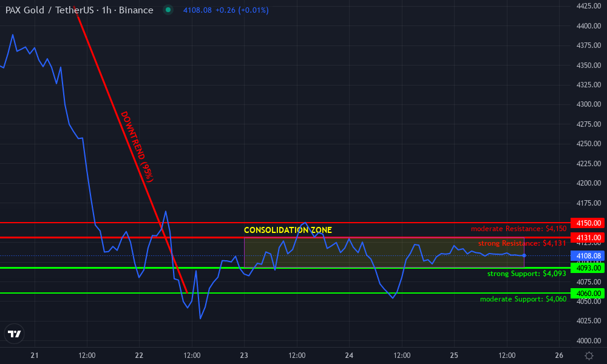Select the moderate Resistance: $4,150 label

(518, 229)
